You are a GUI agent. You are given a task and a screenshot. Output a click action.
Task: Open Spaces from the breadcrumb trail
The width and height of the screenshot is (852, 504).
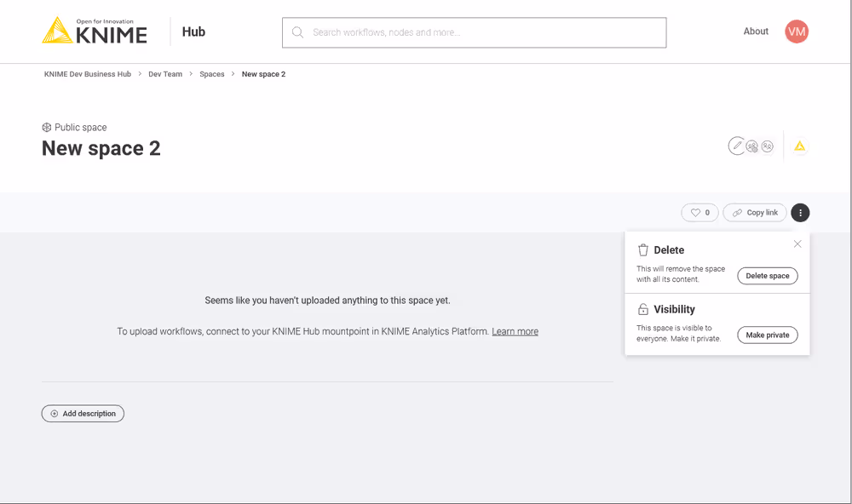click(x=211, y=74)
